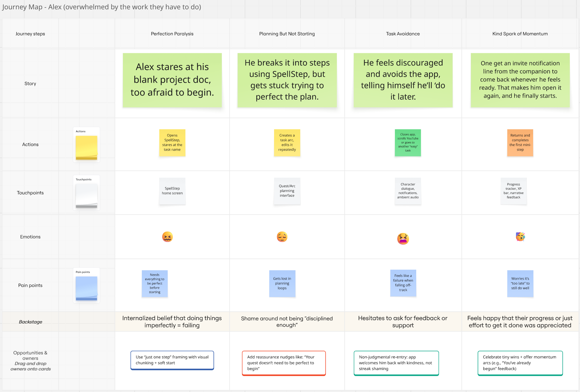Click the 'Perfection Paralysis' column header
The width and height of the screenshot is (580, 392).
(x=172, y=34)
